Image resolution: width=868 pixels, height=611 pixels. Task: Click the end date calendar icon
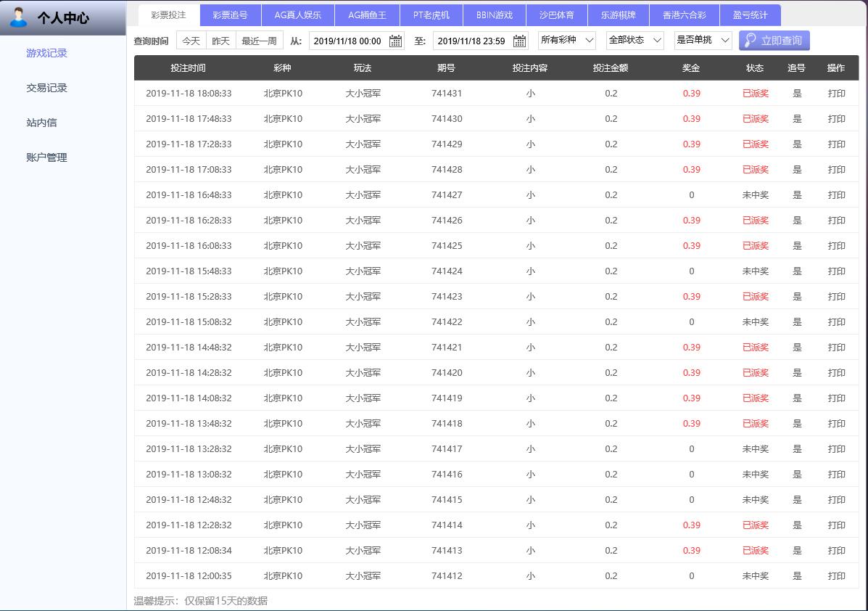[520, 41]
